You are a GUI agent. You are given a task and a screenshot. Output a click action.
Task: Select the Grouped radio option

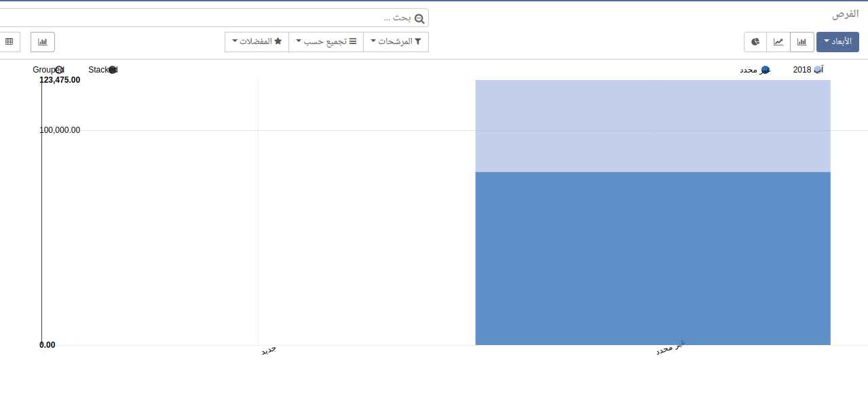coord(59,70)
